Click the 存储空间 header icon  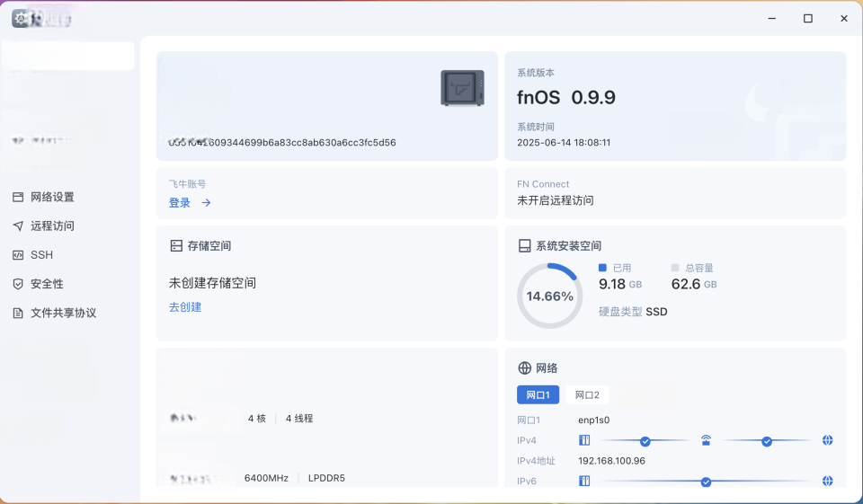coord(176,245)
